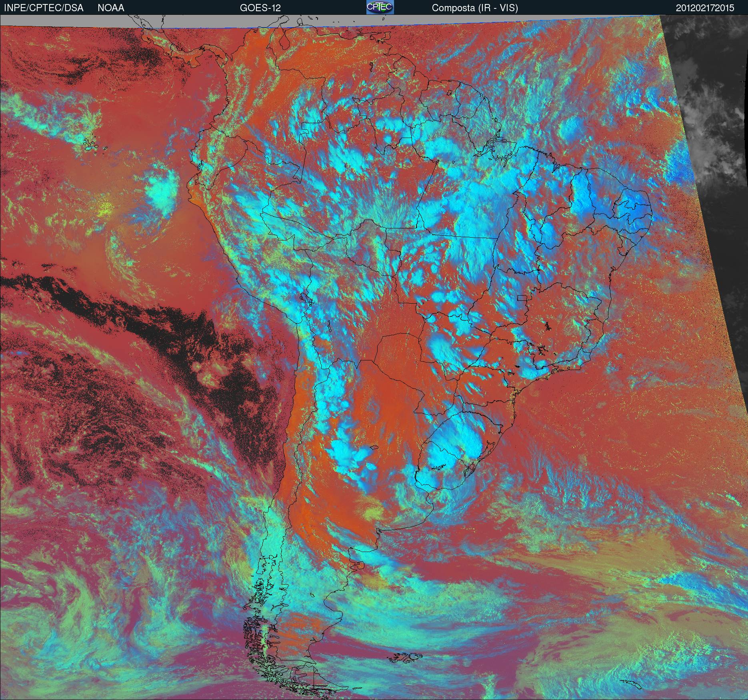The image size is (748, 700).
Task: Click the GOES-12 satellite label
Action: pyautogui.click(x=260, y=8)
